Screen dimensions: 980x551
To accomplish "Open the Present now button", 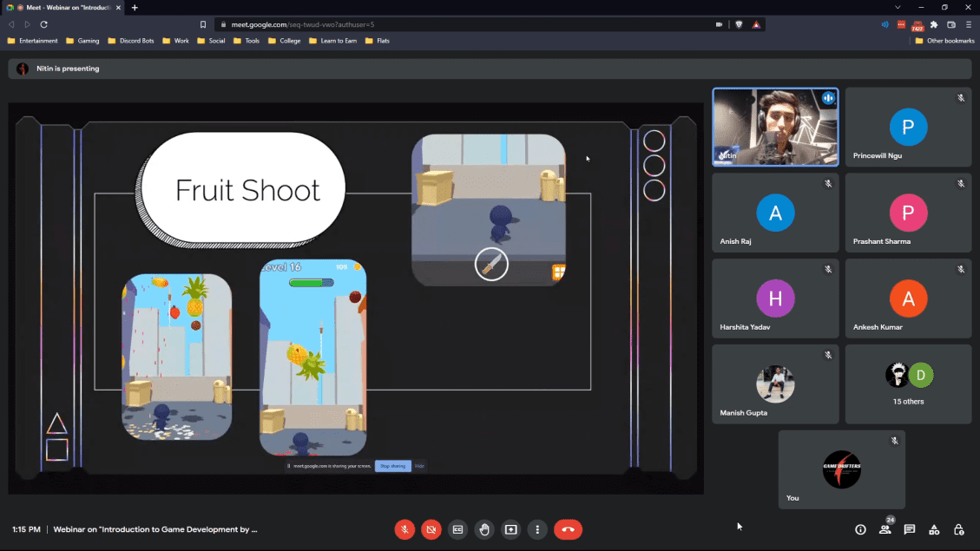I will click(x=510, y=529).
